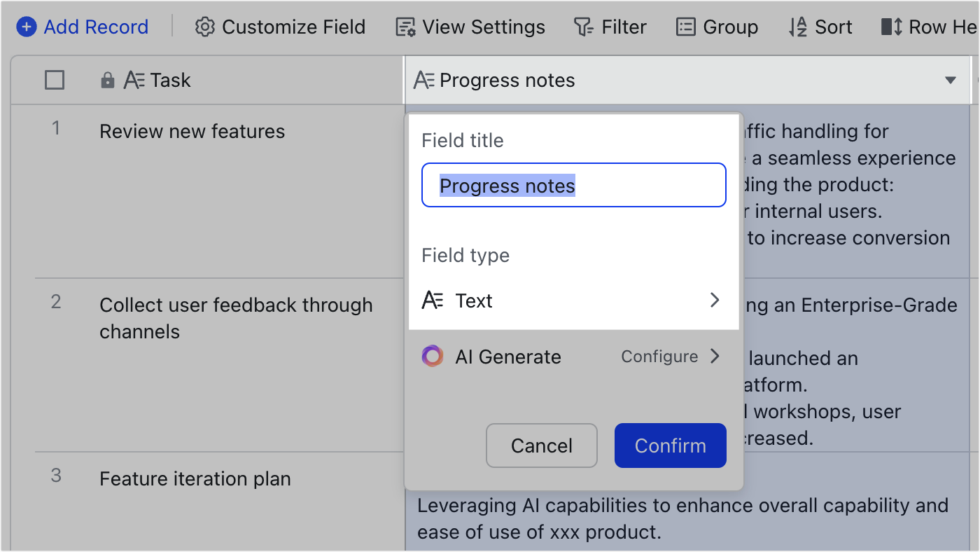980x552 pixels.
Task: Expand the Field type Text chevron
Action: [715, 300]
